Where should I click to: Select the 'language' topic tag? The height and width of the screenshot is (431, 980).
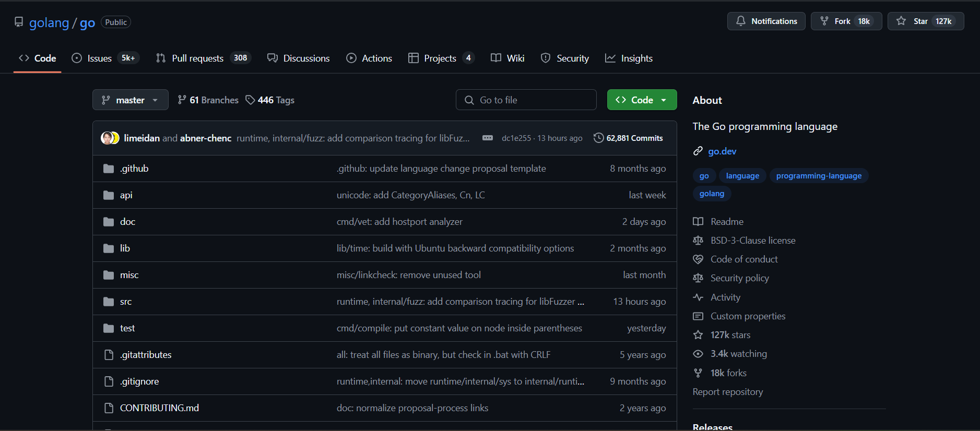pos(742,176)
